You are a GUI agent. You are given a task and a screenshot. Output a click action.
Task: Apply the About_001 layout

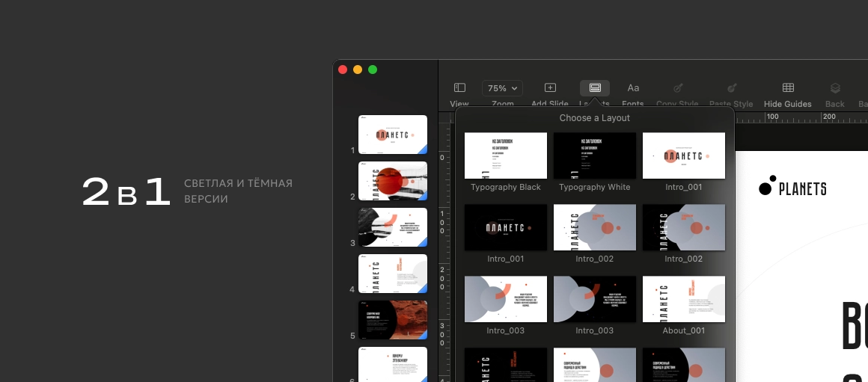tap(684, 299)
